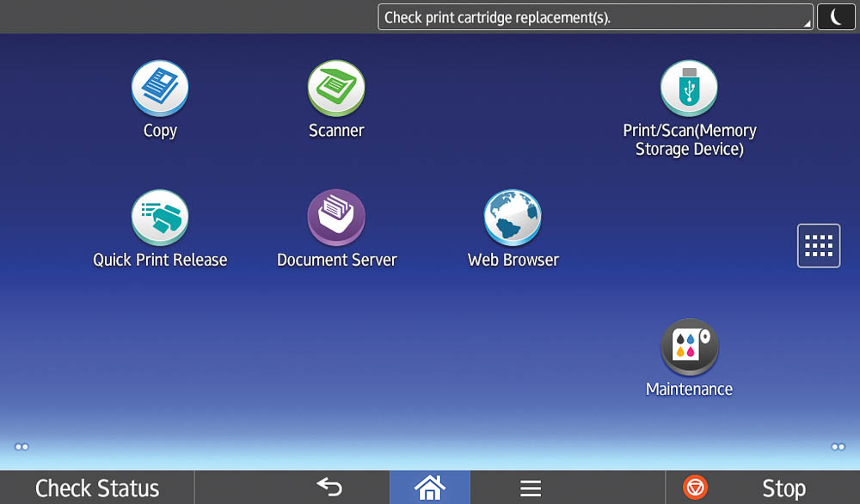Select the Home button

[430, 488]
